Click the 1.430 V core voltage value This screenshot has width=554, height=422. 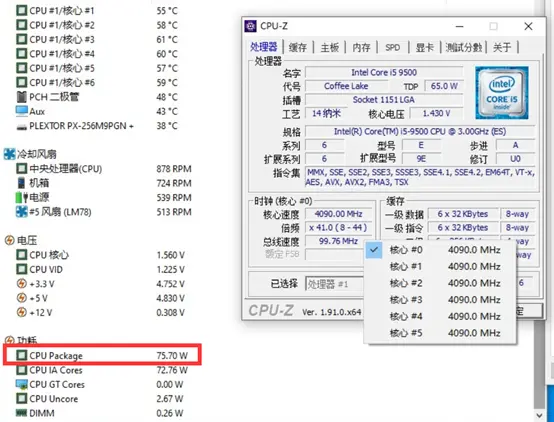(436, 113)
